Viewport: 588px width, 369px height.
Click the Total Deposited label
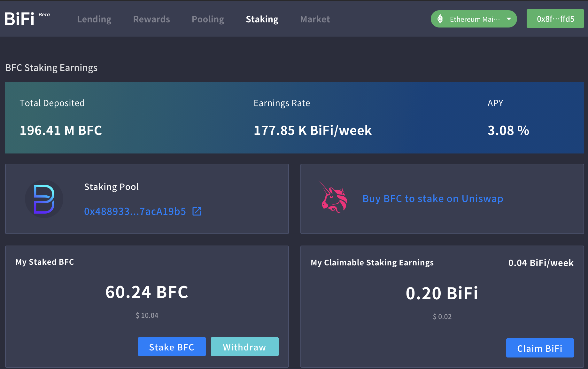click(52, 103)
